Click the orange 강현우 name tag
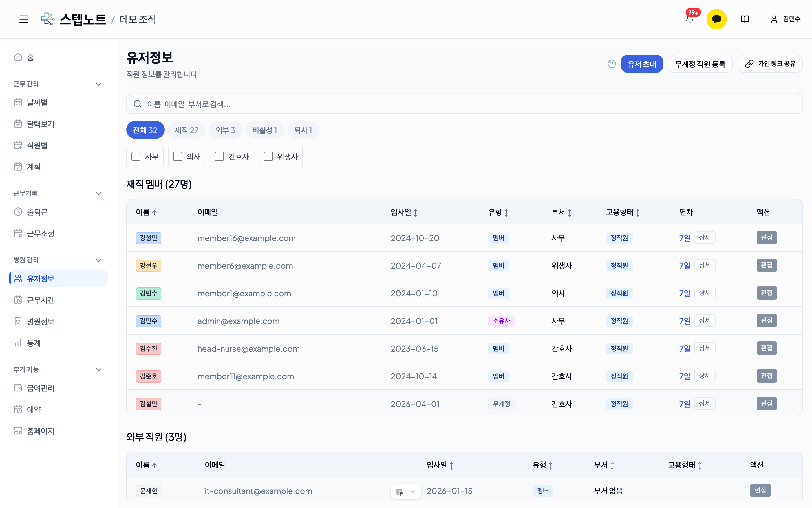Screen dimensions: 812x508 coord(149,265)
